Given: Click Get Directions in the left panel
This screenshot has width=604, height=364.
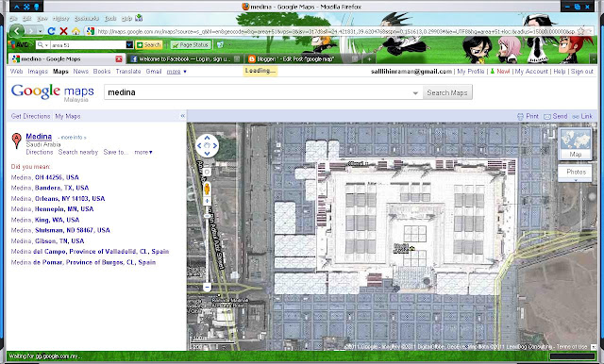Looking at the screenshot, I should pos(31,116).
